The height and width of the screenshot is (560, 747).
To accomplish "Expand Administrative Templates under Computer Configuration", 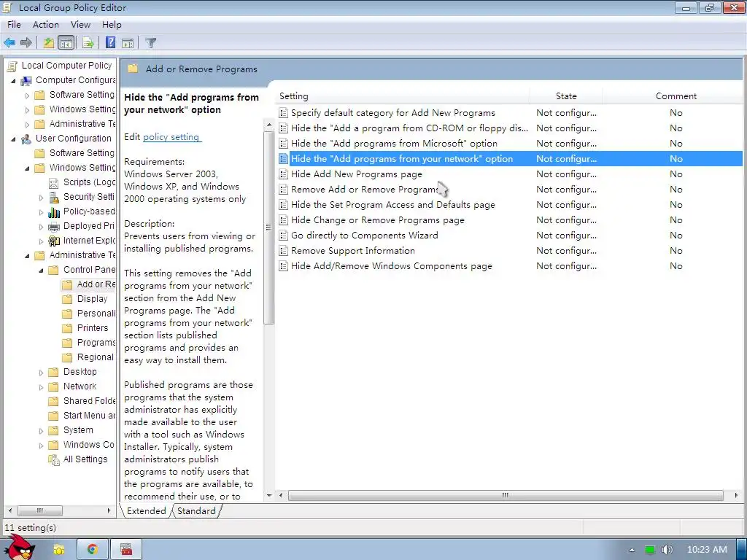I will [x=27, y=124].
